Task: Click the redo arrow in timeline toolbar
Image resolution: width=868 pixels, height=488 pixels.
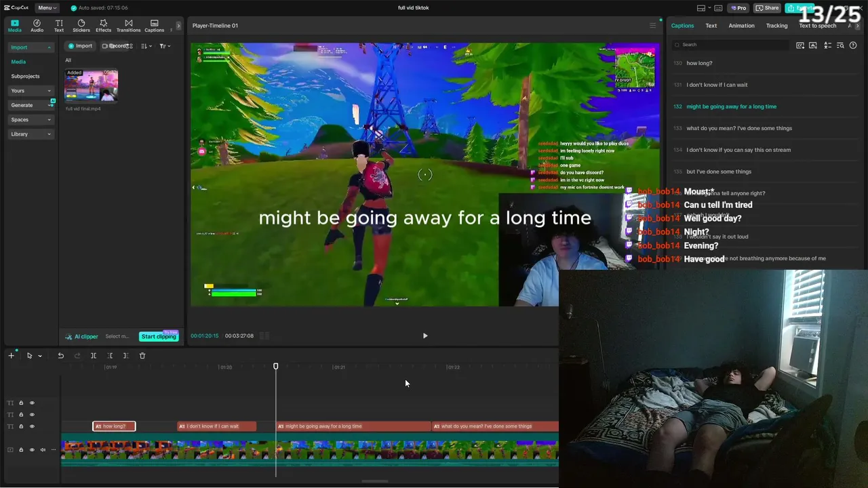Action: pos(77,356)
